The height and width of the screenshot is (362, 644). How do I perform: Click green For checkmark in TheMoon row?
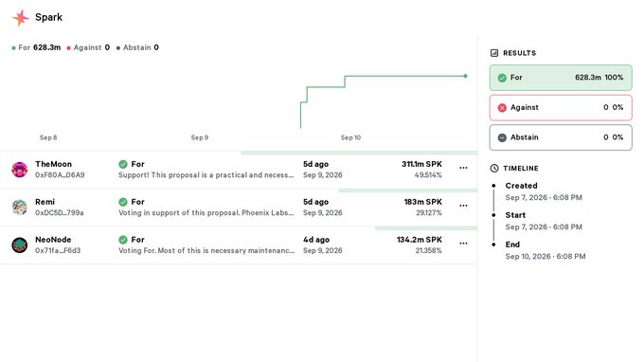point(123,164)
